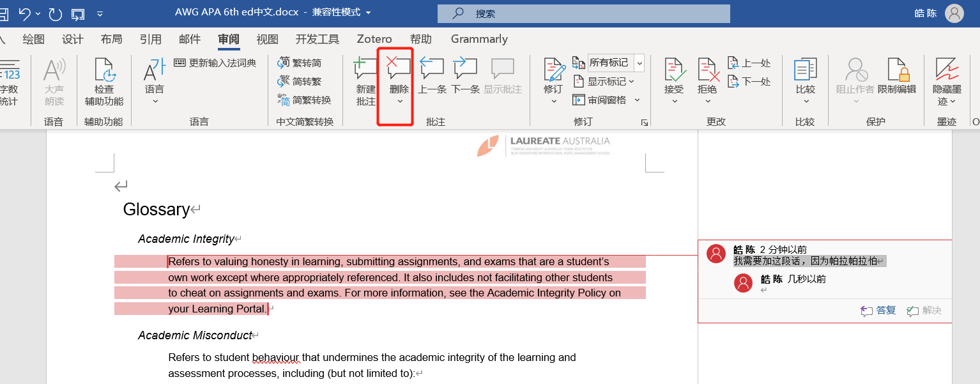Open 修订 group dialog launcher

(645, 122)
